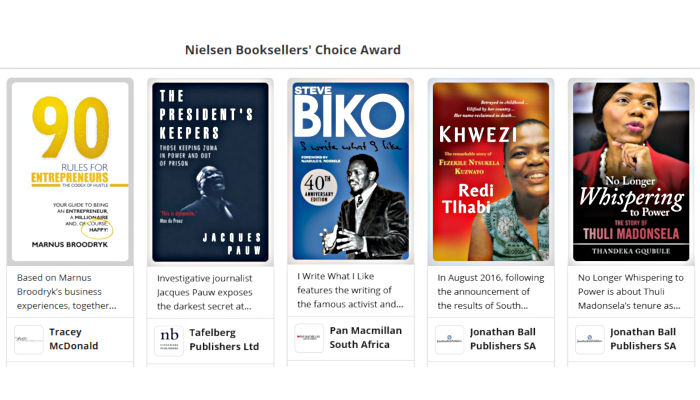
Task: Open the Tafelberg Publishers Ltd link
Action: click(x=224, y=339)
